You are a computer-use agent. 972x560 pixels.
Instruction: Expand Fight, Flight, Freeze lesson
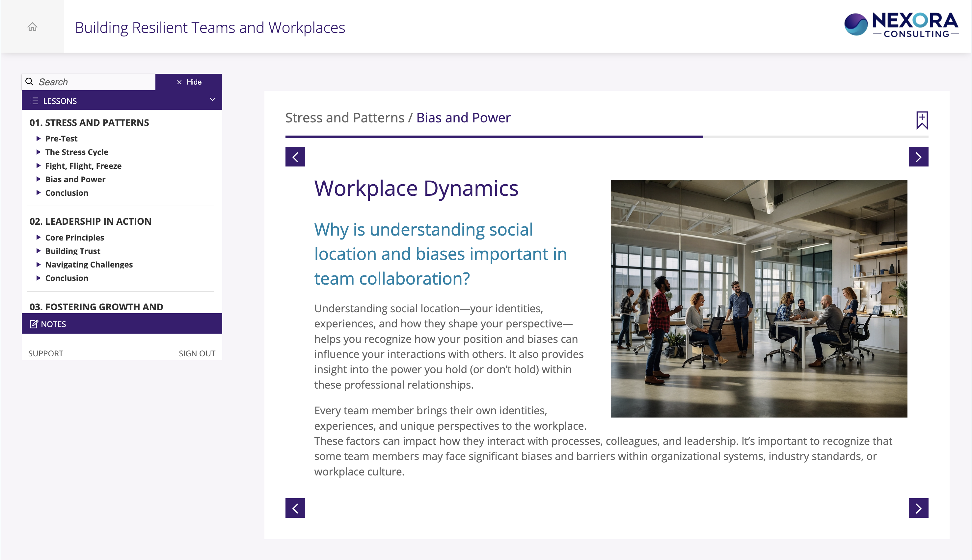[x=83, y=166]
